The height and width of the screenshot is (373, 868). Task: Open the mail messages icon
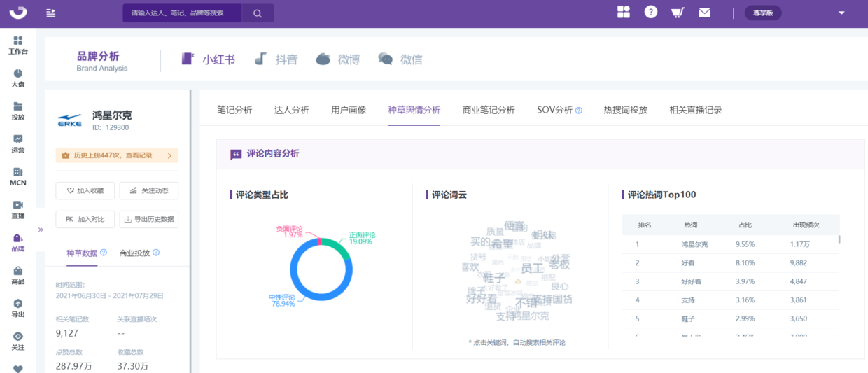pyautogui.click(x=704, y=13)
